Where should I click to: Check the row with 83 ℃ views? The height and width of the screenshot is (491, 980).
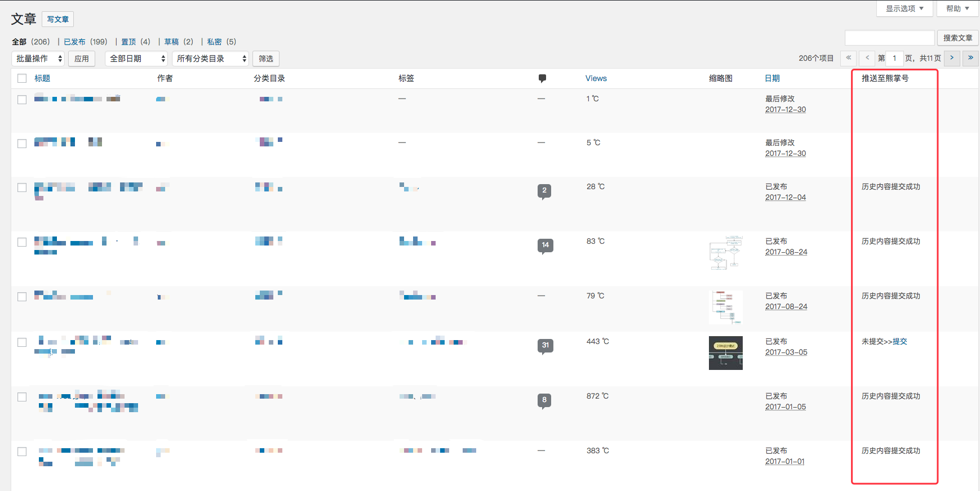22,242
